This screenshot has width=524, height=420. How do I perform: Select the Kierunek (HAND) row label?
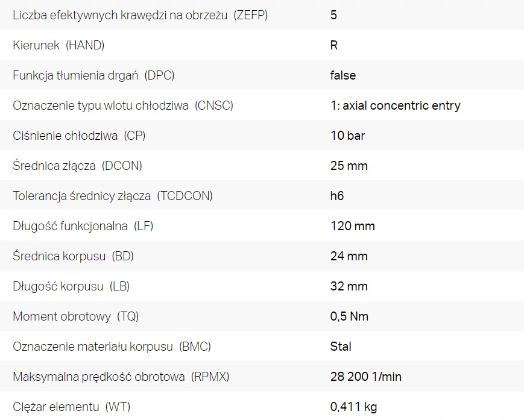58,45
